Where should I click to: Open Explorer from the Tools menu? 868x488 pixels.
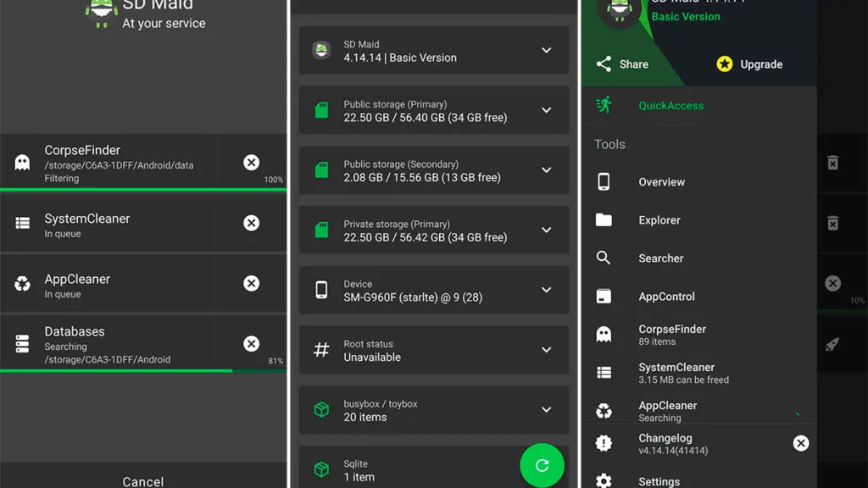click(x=699, y=220)
